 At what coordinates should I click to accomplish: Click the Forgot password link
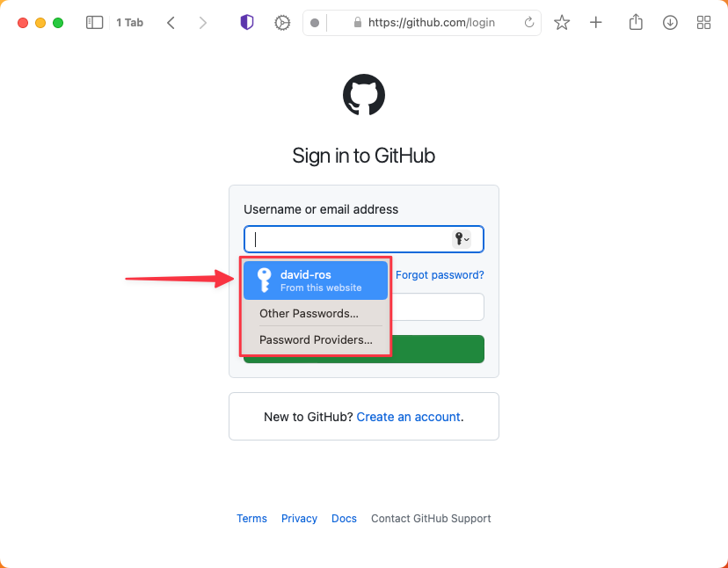(440, 274)
